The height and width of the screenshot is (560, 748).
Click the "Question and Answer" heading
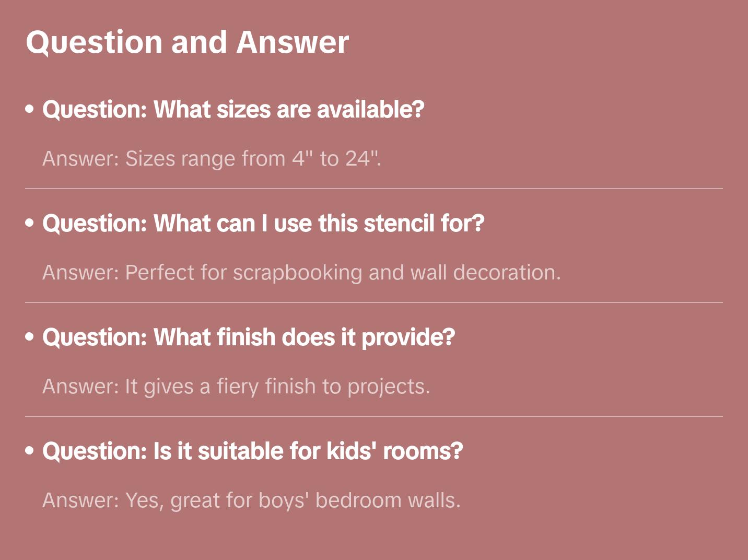187,42
